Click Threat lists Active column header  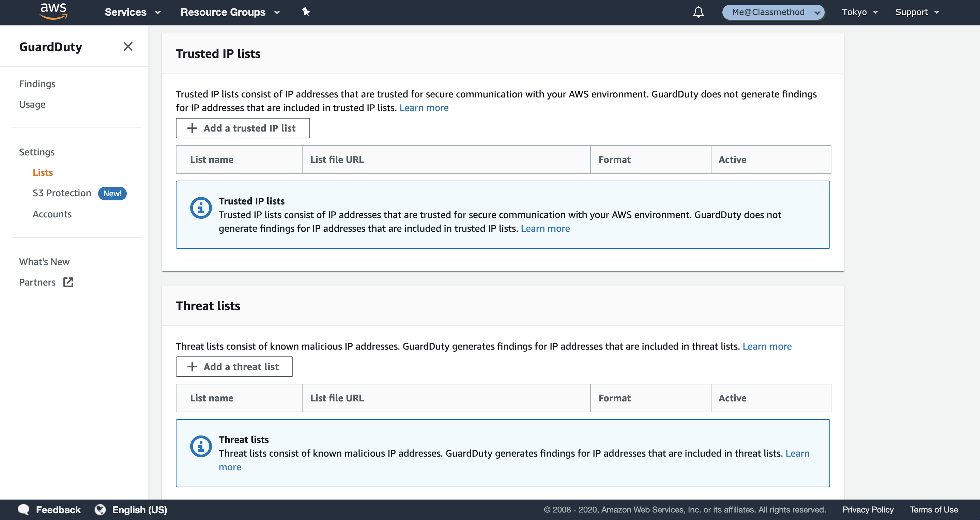tap(771, 398)
